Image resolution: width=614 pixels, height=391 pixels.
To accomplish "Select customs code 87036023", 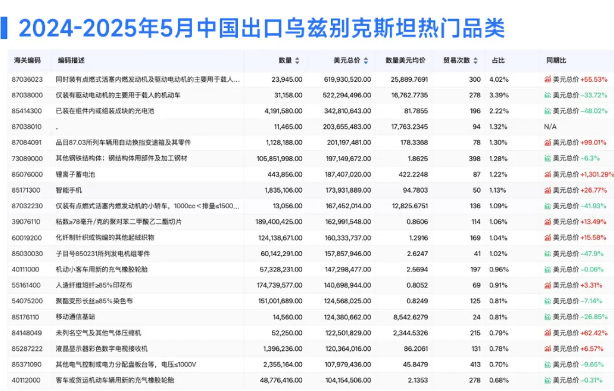I will coord(27,79).
